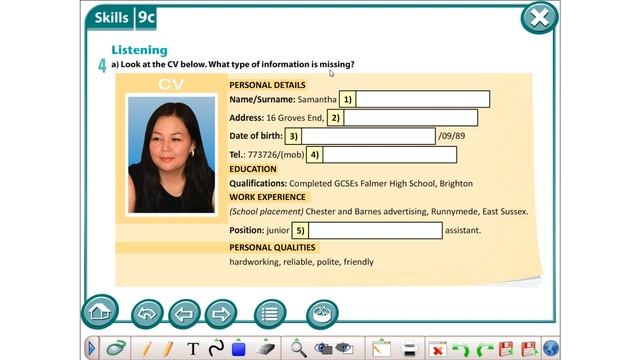Open the contents list button

pos(270,314)
